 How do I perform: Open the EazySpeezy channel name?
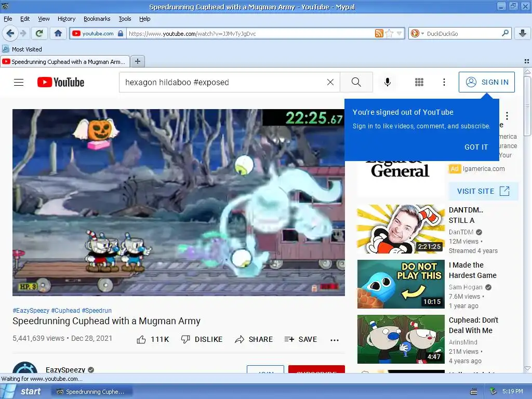click(65, 369)
